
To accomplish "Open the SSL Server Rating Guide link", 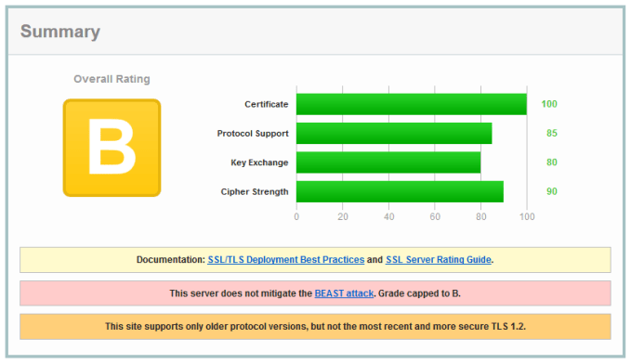I will tap(439, 260).
